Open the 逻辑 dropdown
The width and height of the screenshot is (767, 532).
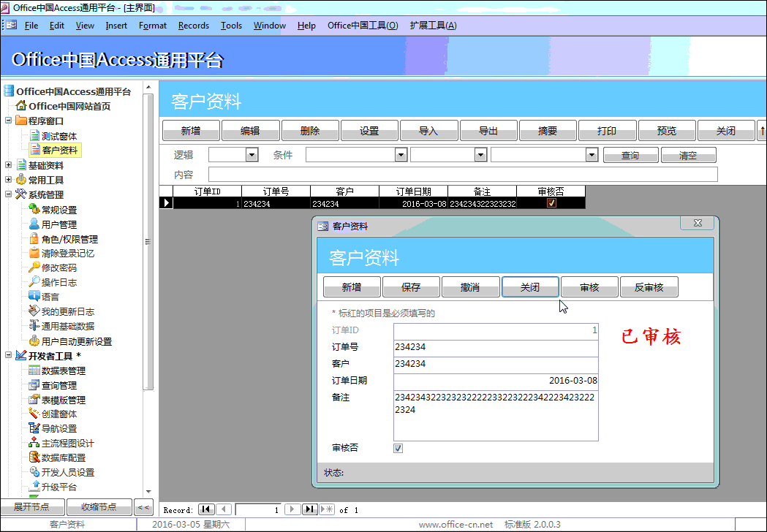click(252, 155)
